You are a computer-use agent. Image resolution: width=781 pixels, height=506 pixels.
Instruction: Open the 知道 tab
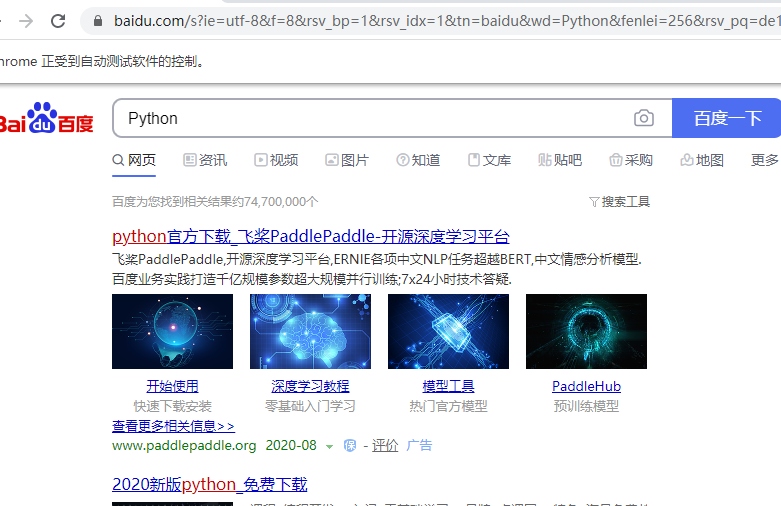coord(418,160)
